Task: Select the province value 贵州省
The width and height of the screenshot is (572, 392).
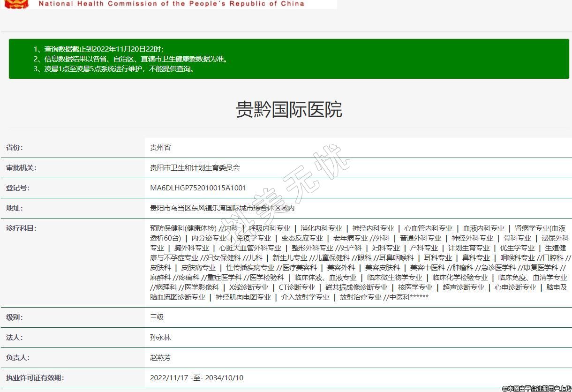Action: (160, 148)
